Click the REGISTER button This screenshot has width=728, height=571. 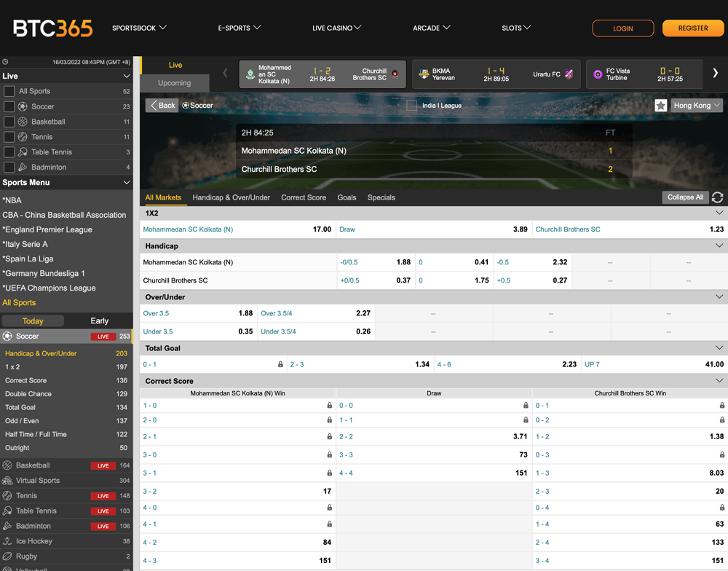click(693, 28)
